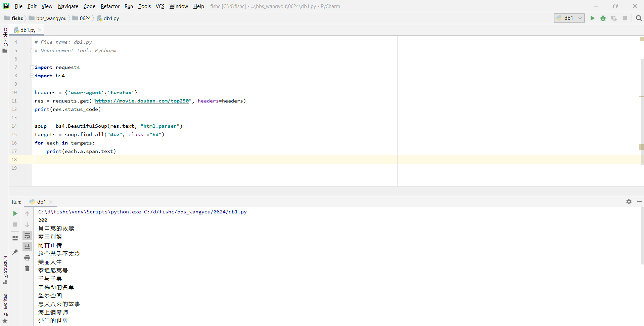
Task: Restore layout icon in Run panel
Action: [x=15, y=238]
